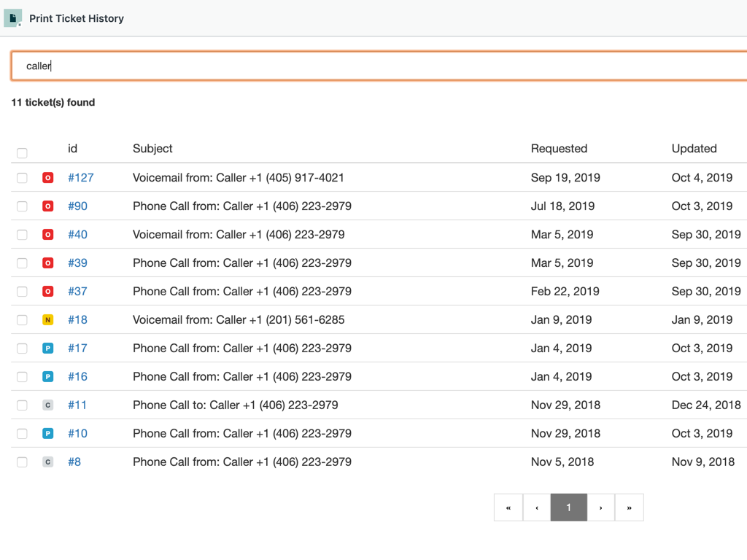This screenshot has width=747, height=560.
Task: Check the checkbox for ticket #40
Action: point(22,234)
